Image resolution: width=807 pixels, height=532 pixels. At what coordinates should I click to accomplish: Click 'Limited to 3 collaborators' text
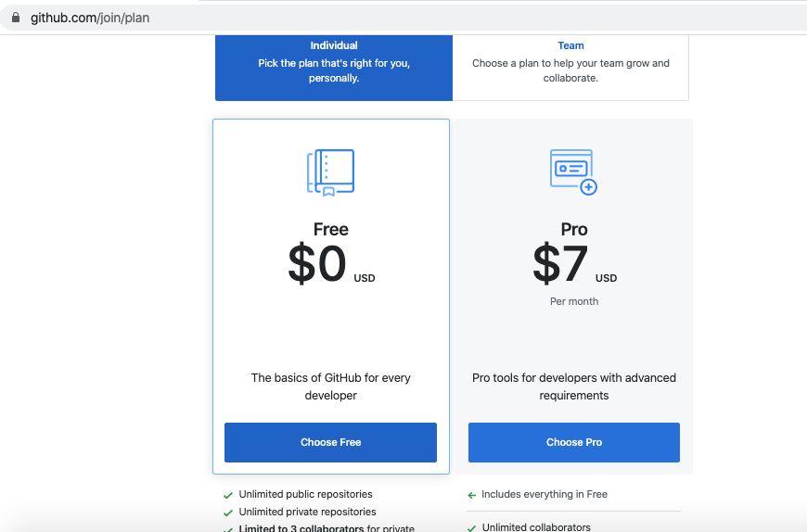pyautogui.click(x=301, y=528)
